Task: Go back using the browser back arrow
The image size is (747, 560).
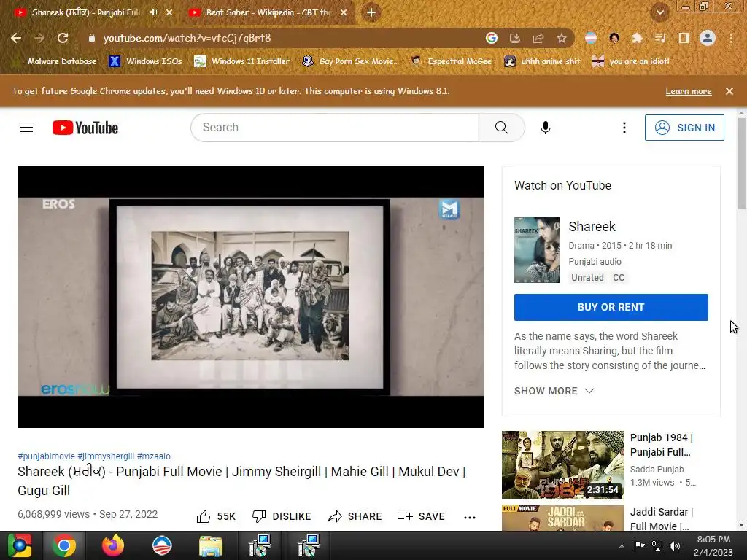Action: pos(16,38)
